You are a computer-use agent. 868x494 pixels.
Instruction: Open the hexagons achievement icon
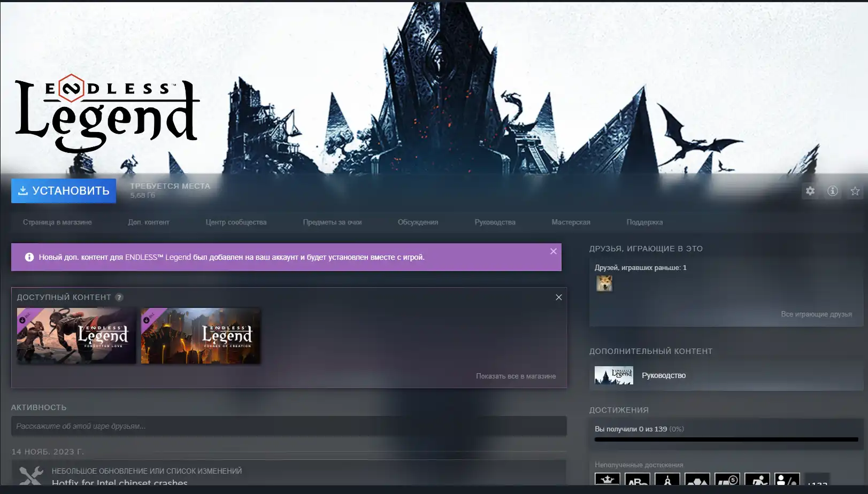(697, 479)
